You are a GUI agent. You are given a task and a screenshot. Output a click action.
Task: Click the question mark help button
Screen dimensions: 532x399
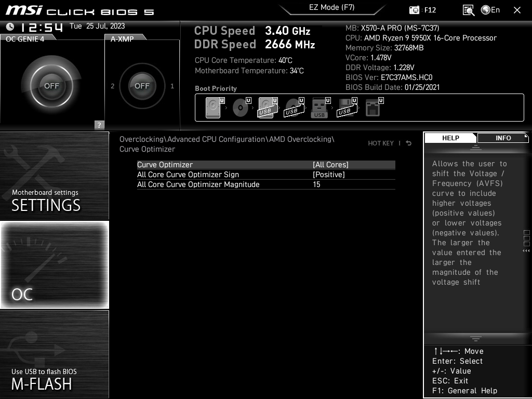pyautogui.click(x=99, y=125)
